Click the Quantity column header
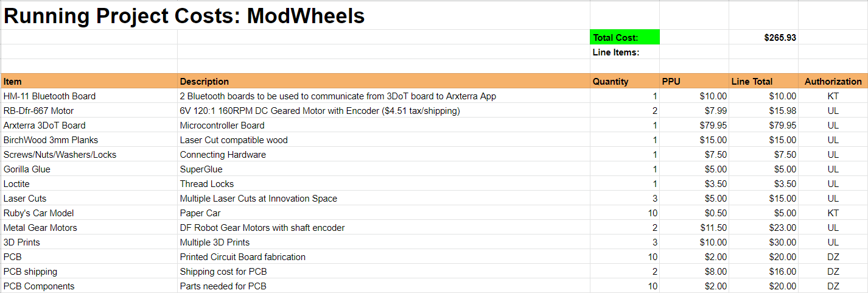The image size is (868, 293). coord(625,81)
